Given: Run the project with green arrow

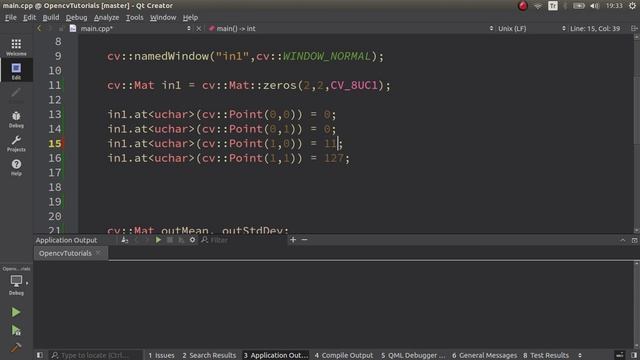Looking at the screenshot, I should pos(16,312).
